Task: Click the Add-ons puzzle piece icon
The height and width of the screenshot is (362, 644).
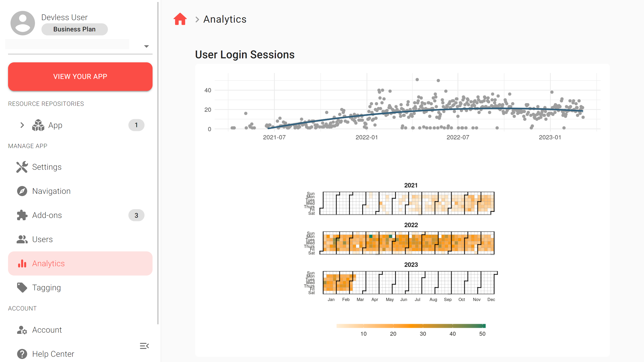Action: [x=22, y=215]
